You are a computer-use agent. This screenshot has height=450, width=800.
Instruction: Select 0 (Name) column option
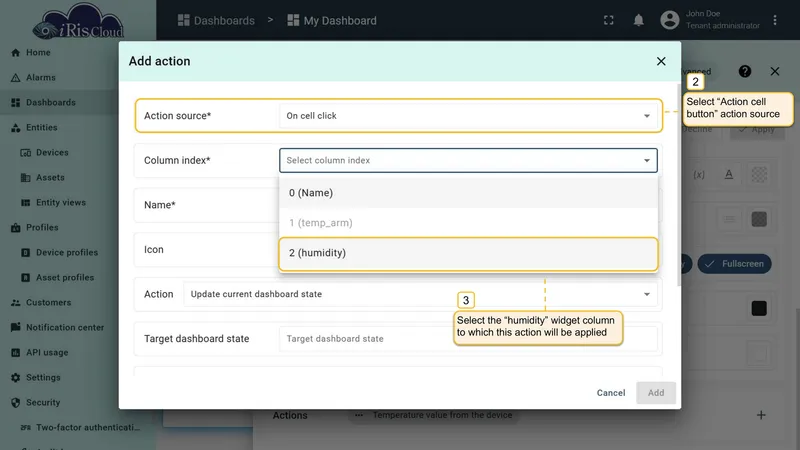[x=468, y=193]
